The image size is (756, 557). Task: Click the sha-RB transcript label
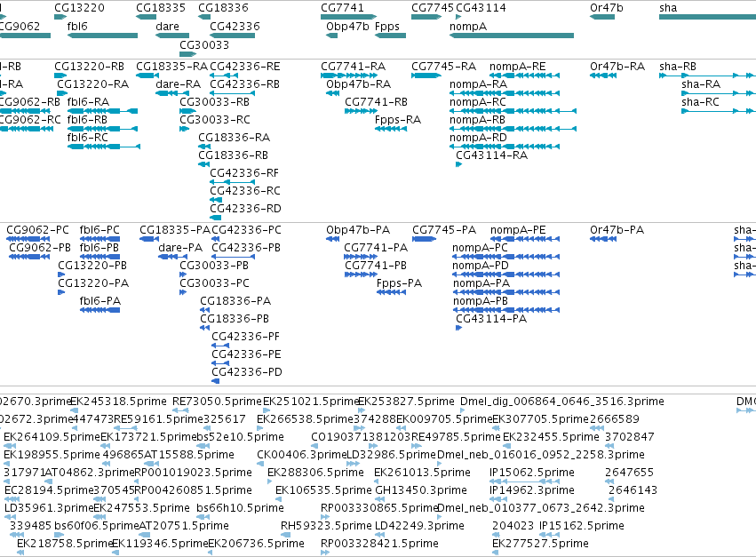point(678,66)
